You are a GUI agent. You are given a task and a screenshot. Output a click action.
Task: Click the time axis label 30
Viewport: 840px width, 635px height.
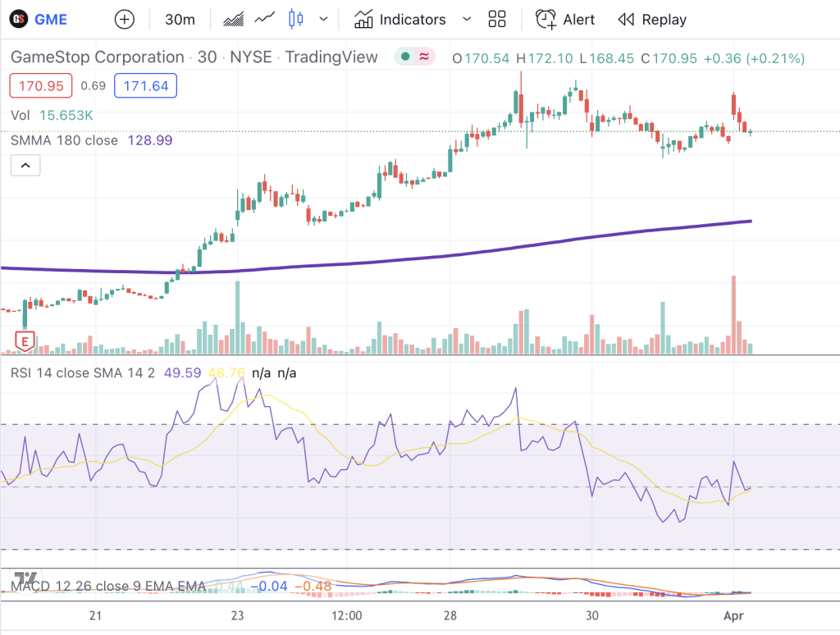click(592, 615)
